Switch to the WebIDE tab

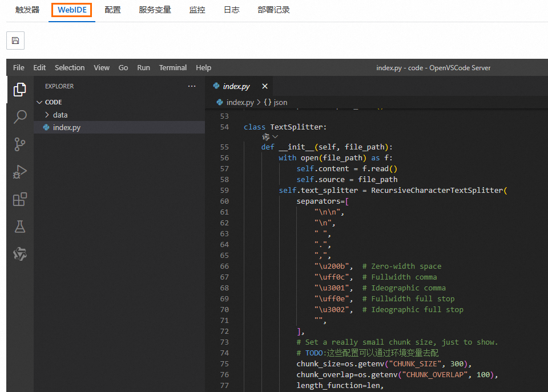point(72,10)
